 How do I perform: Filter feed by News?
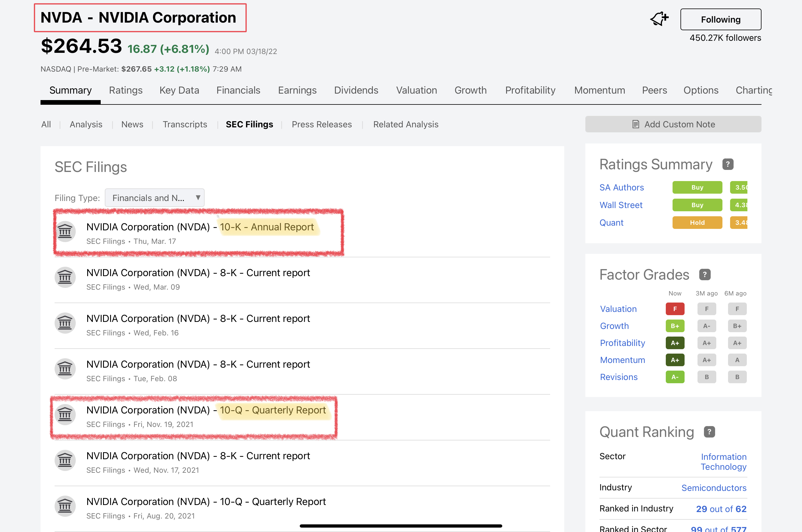pyautogui.click(x=132, y=124)
